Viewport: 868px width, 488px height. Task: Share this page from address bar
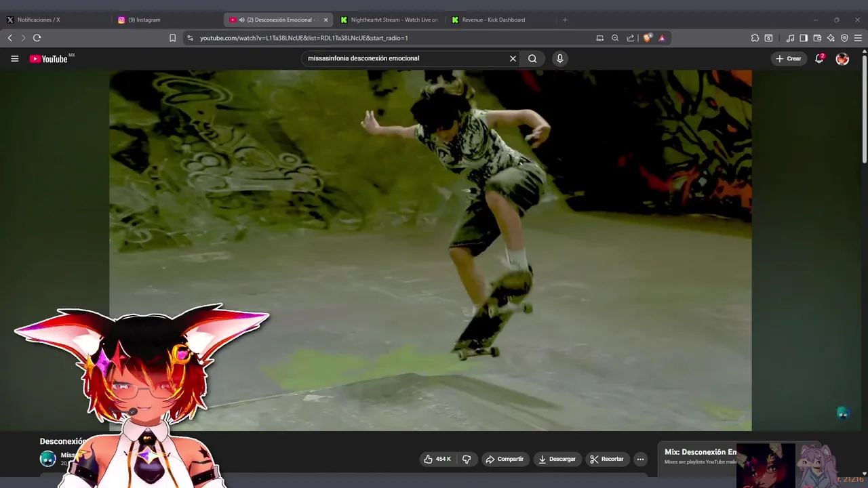(631, 38)
